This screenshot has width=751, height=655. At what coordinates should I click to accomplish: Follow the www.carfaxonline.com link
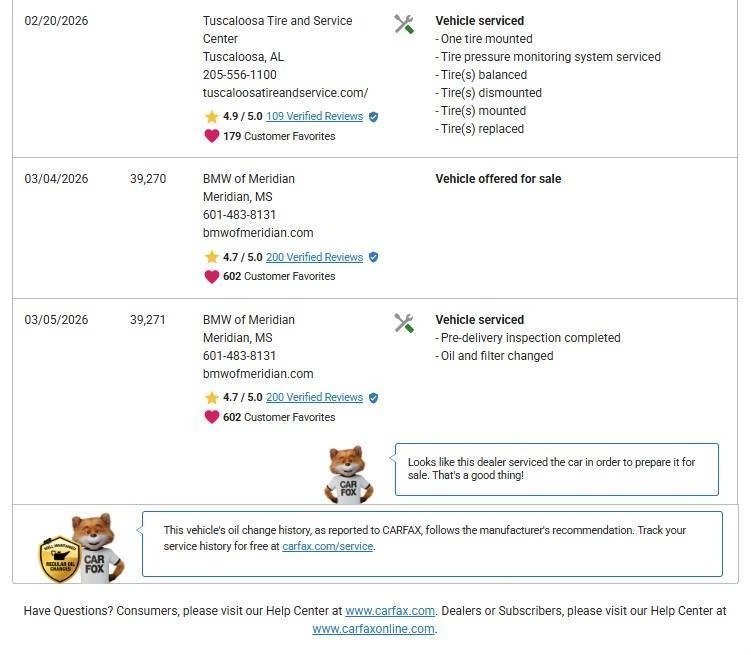[373, 629]
